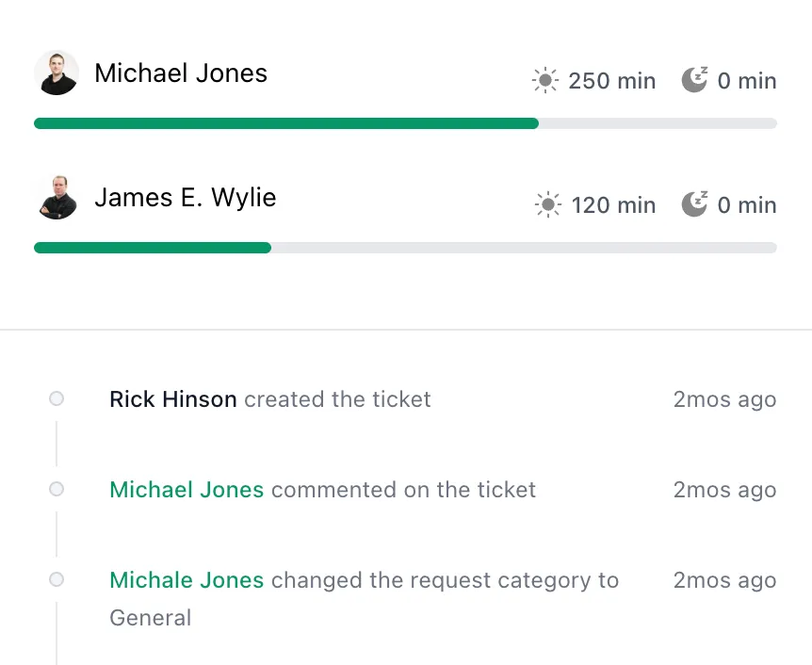The width and height of the screenshot is (812, 665).
Task: Click the 250 min daytime value for Michael Jones
Action: (612, 80)
